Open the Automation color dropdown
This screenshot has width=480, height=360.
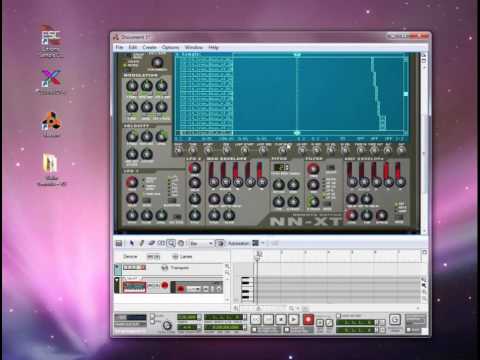pyautogui.click(x=258, y=243)
